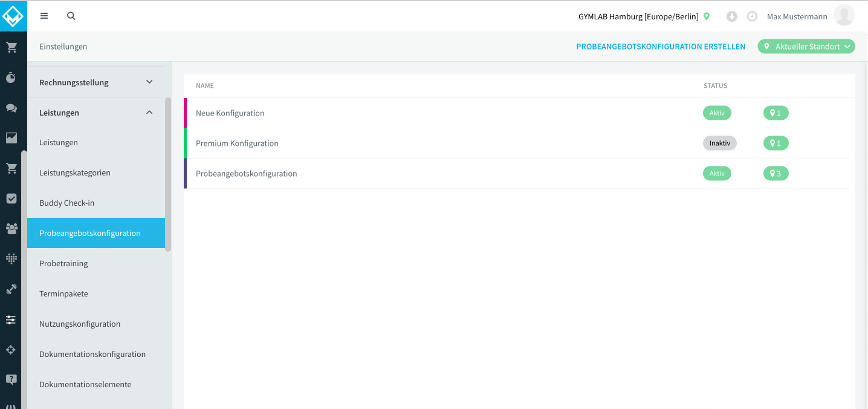Screen dimensions: 868x409
Task: Click the Einstellungen breadcrumb title
Action: pyautogui.click(x=63, y=47)
